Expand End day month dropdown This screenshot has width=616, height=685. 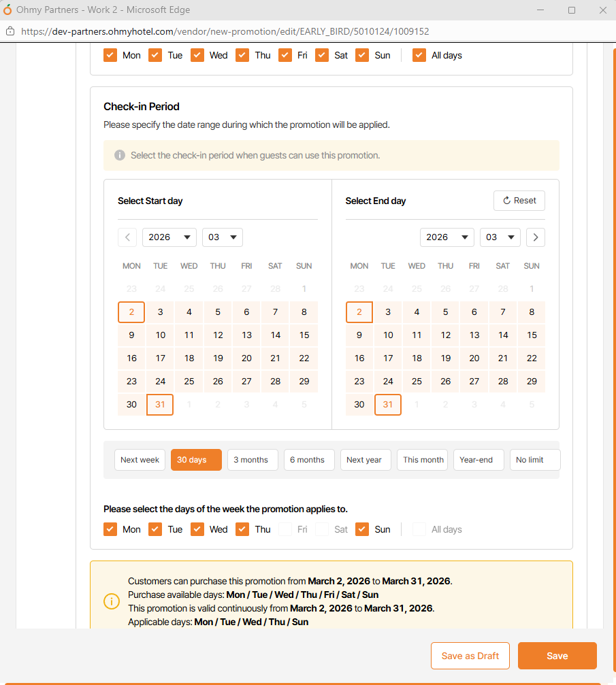tap(500, 237)
